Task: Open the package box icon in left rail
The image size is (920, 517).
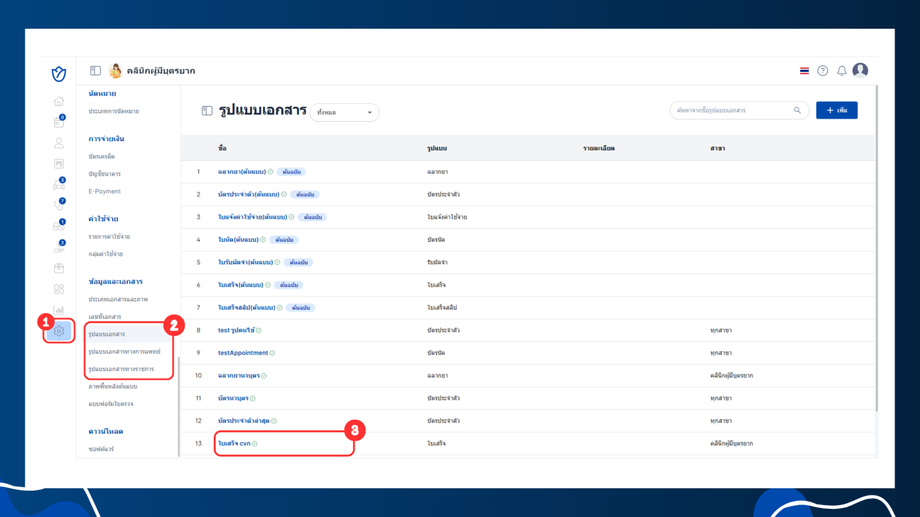Action: [x=59, y=268]
